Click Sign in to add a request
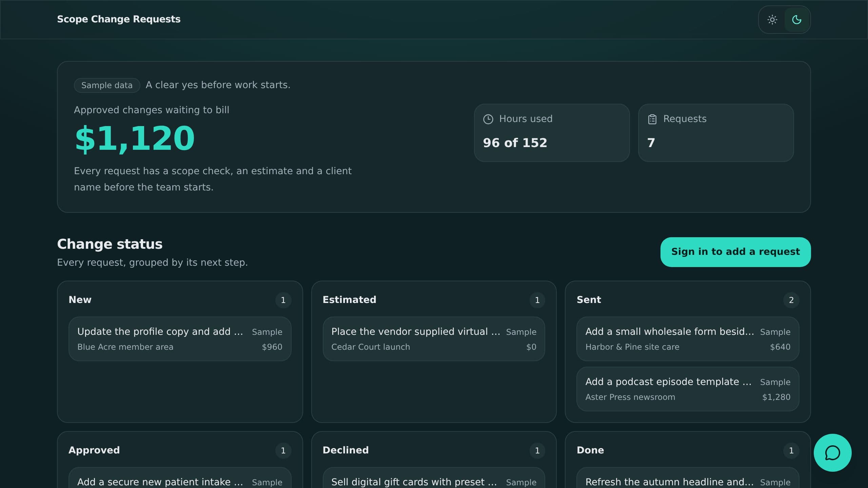The height and width of the screenshot is (488, 868). tap(735, 252)
